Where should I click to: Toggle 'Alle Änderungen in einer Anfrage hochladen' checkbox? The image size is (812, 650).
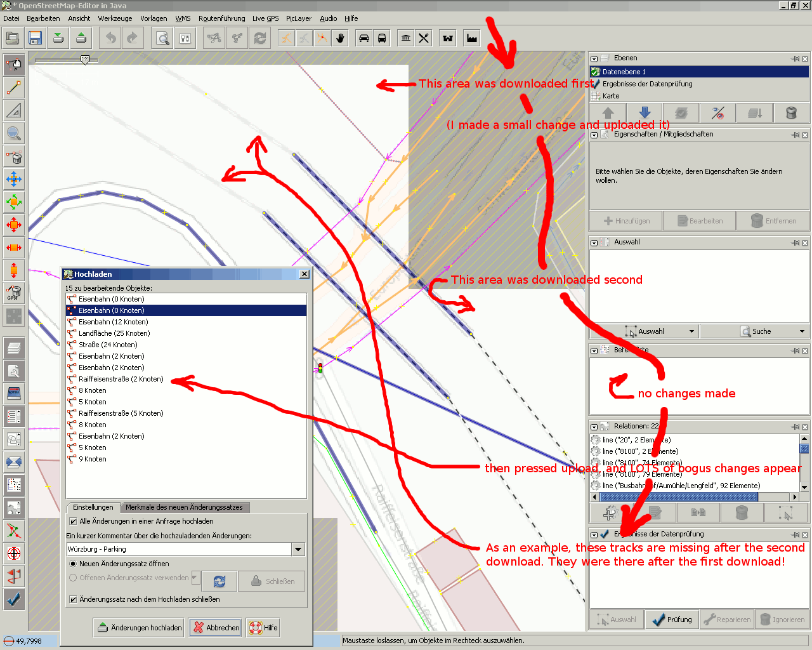[x=73, y=521]
